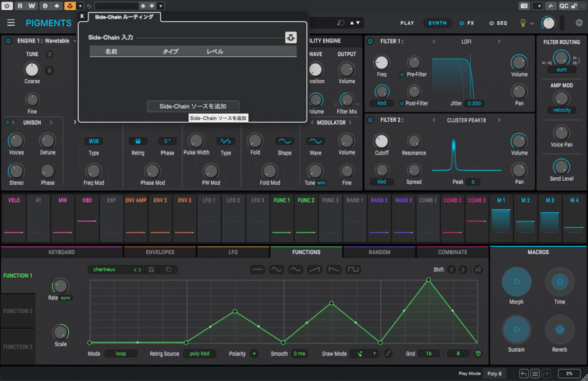Switch to the SYNTH view
The width and height of the screenshot is (588, 381).
(437, 23)
